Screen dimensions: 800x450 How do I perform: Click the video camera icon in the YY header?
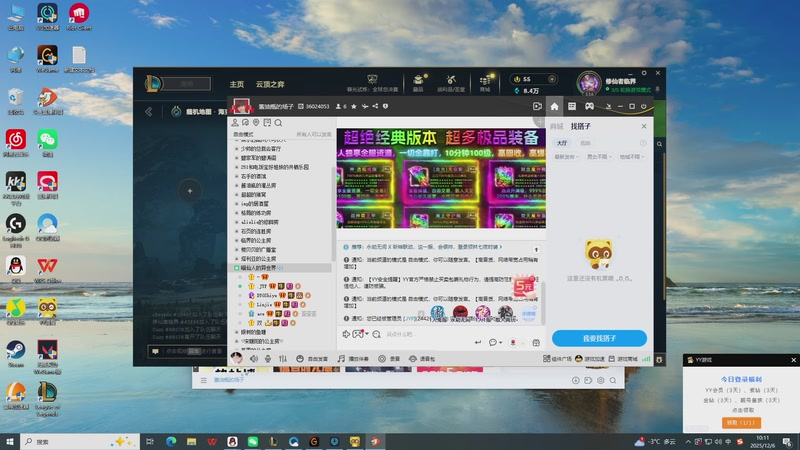coord(537,106)
